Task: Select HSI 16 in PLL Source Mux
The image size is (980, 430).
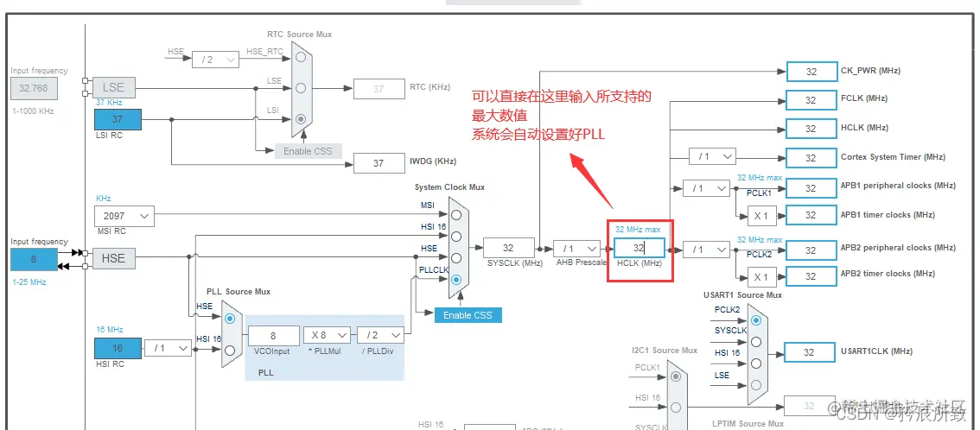Action: [230, 350]
